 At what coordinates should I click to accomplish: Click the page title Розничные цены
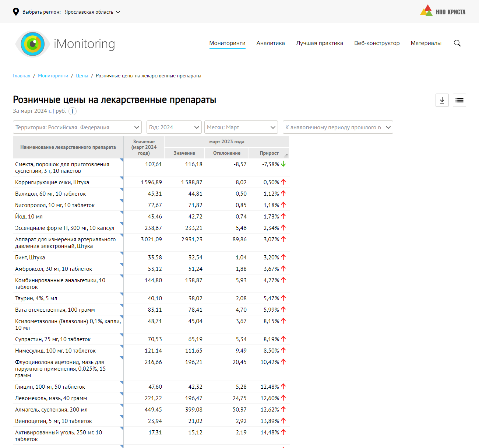[x=115, y=100]
